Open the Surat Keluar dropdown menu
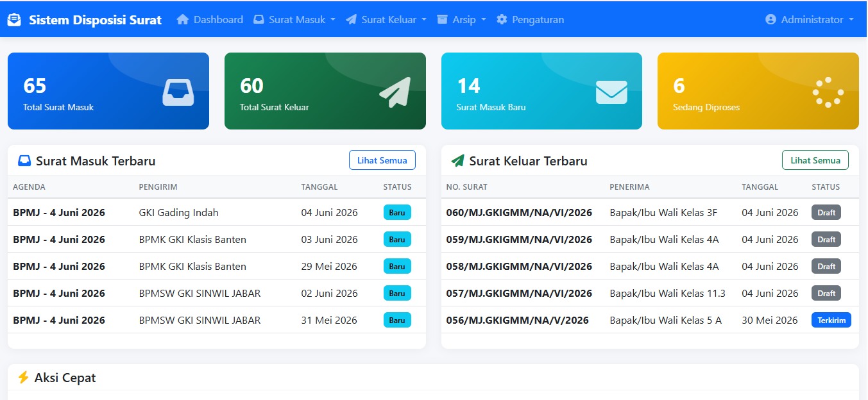Screen dimensions: 868x400 [386, 20]
